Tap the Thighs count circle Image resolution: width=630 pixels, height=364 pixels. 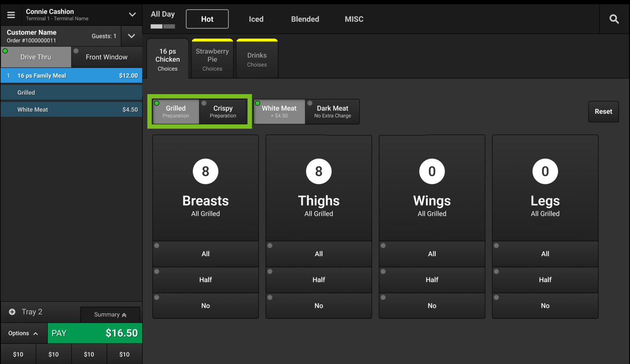click(x=318, y=171)
